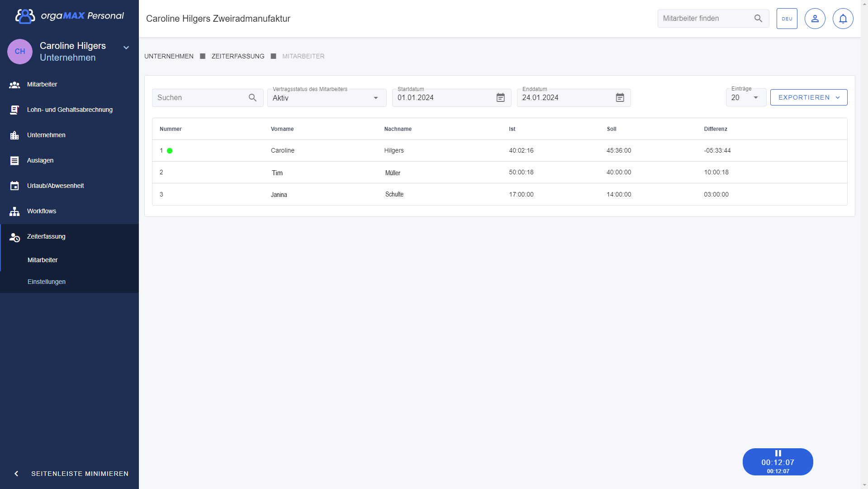Click the search icon in Suchen field
The height and width of the screenshot is (489, 868).
click(252, 98)
